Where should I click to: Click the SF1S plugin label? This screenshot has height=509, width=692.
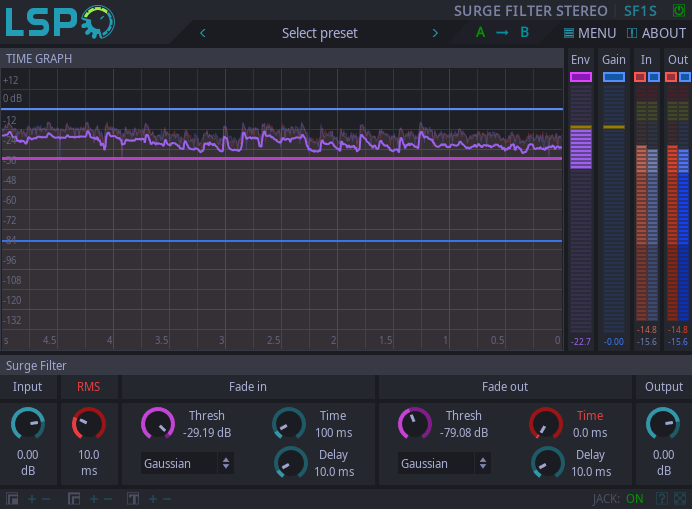[x=640, y=11]
